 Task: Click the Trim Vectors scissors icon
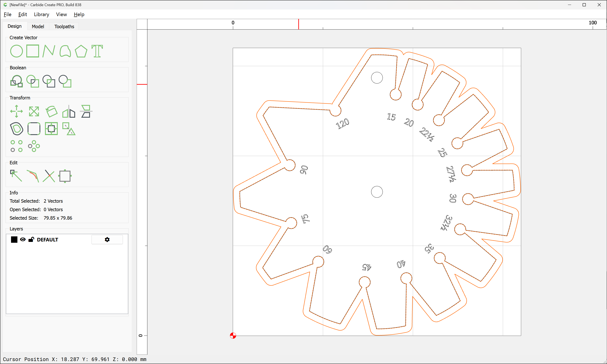coord(49,176)
